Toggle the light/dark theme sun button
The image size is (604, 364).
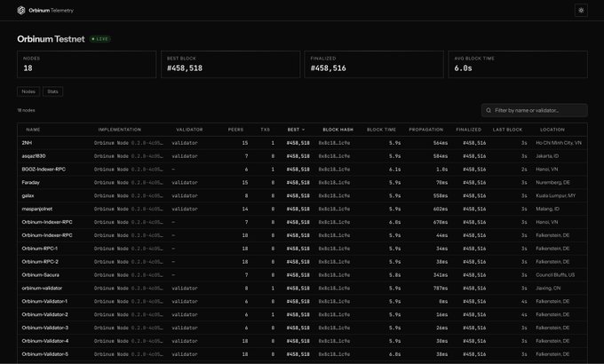[581, 11]
